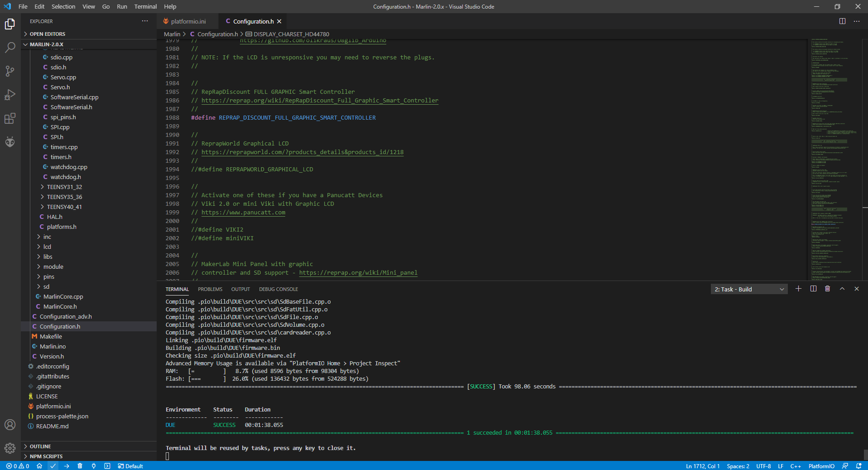Open the PlatformIO alien icon
Image resolution: width=868 pixels, height=470 pixels.
10,142
